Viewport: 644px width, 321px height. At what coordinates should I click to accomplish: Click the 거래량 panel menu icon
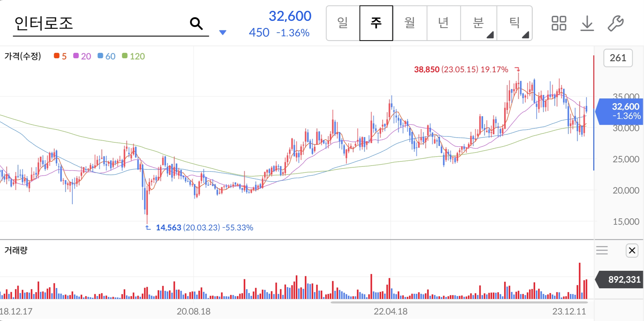602,251
